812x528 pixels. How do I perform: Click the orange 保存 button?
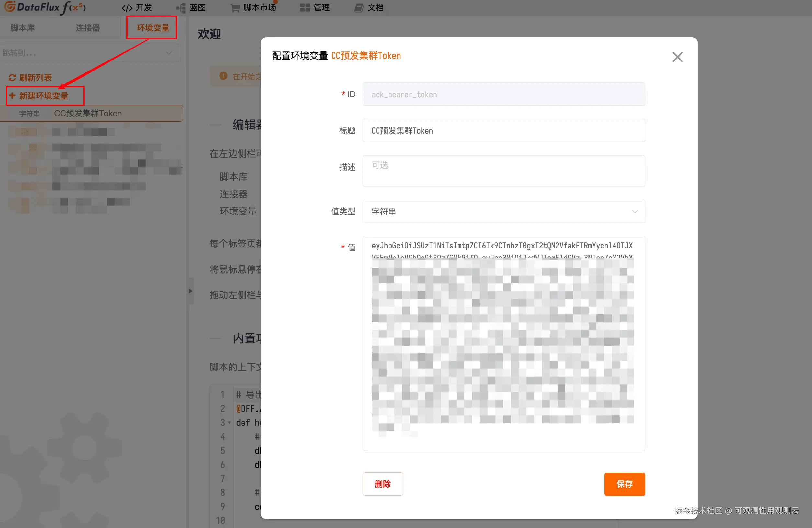pyautogui.click(x=624, y=484)
